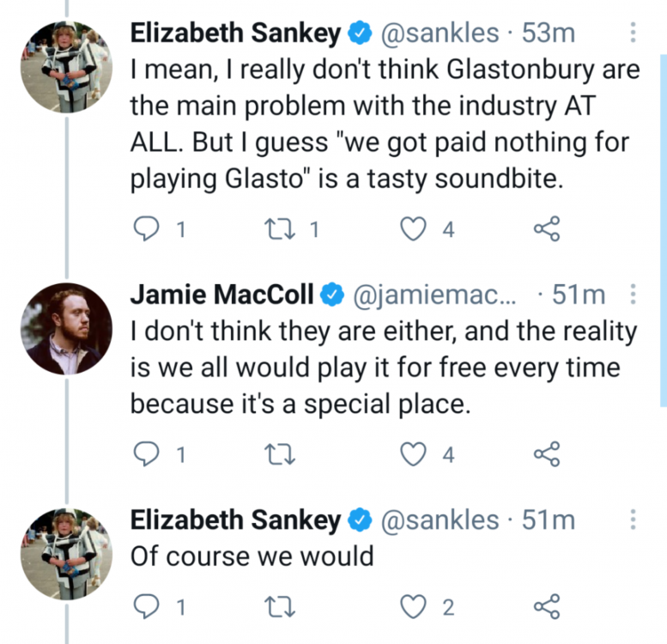Like Jamie MacColl's tweet
Viewport: 667px width, 644px height.
tap(413, 454)
